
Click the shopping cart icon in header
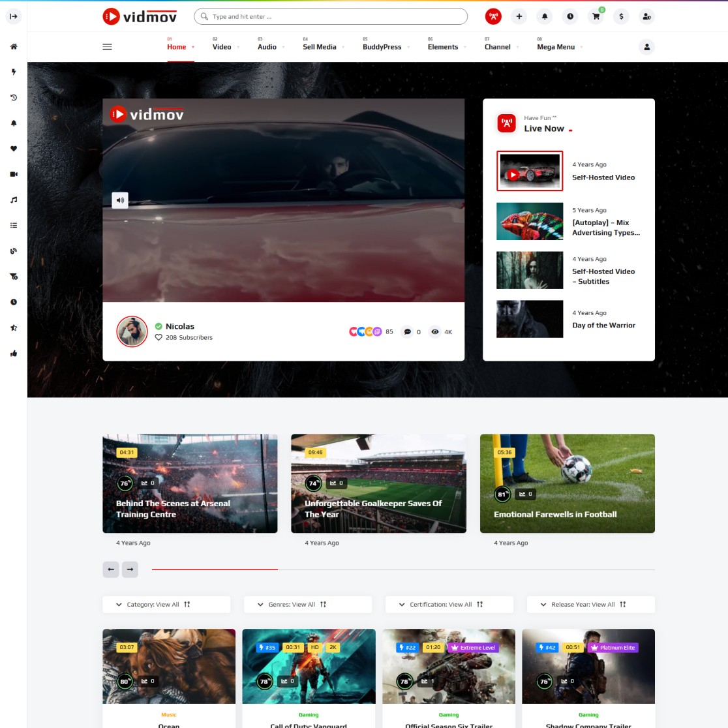pyautogui.click(x=596, y=16)
